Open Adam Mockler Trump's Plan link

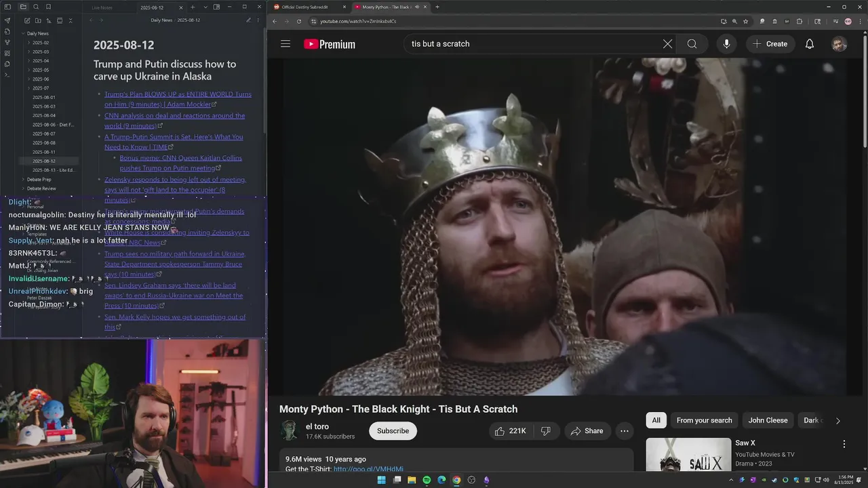[178, 99]
